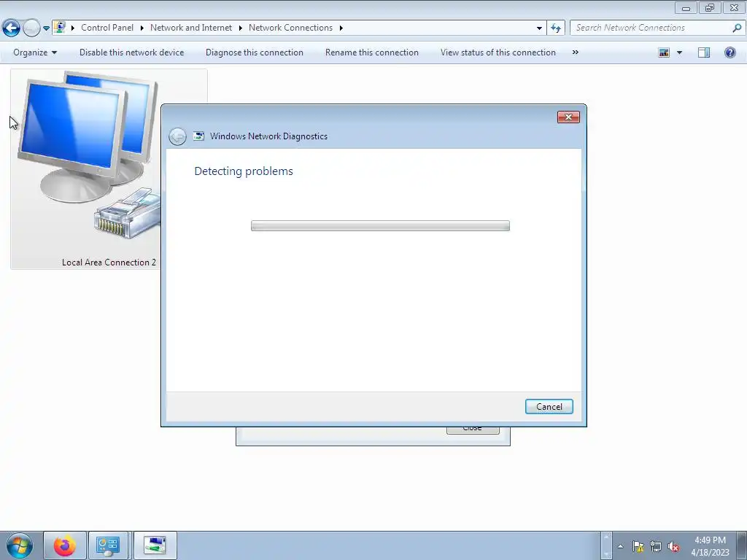The image size is (747, 560).
Task: Expand the arrow after Control Panel breadcrumb
Action: pyautogui.click(x=142, y=28)
